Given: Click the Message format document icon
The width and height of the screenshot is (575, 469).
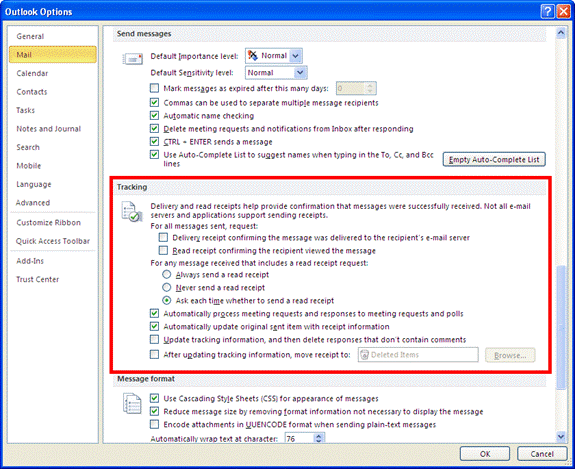Looking at the screenshot, I should [132, 403].
